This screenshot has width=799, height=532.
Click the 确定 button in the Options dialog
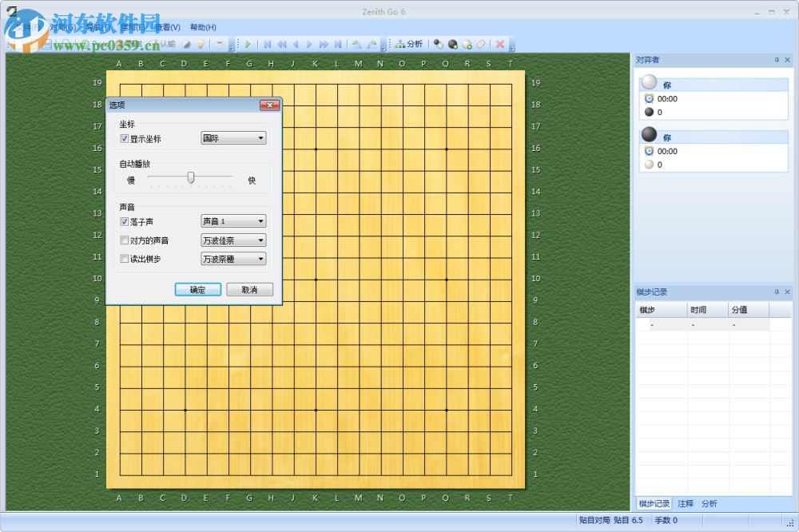[197, 288]
